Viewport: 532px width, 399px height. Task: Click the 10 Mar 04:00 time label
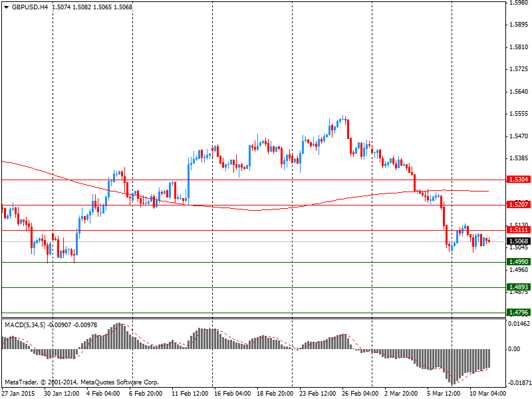tap(488, 393)
